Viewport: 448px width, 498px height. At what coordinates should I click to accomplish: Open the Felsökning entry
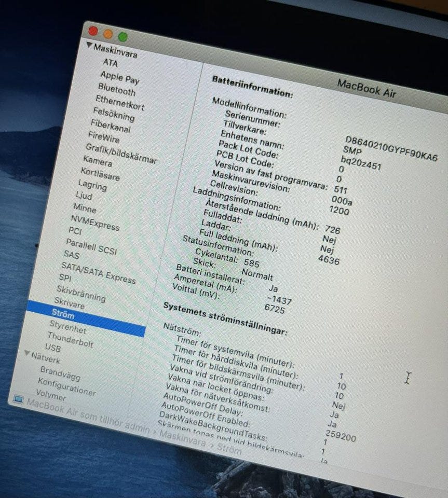point(114,114)
